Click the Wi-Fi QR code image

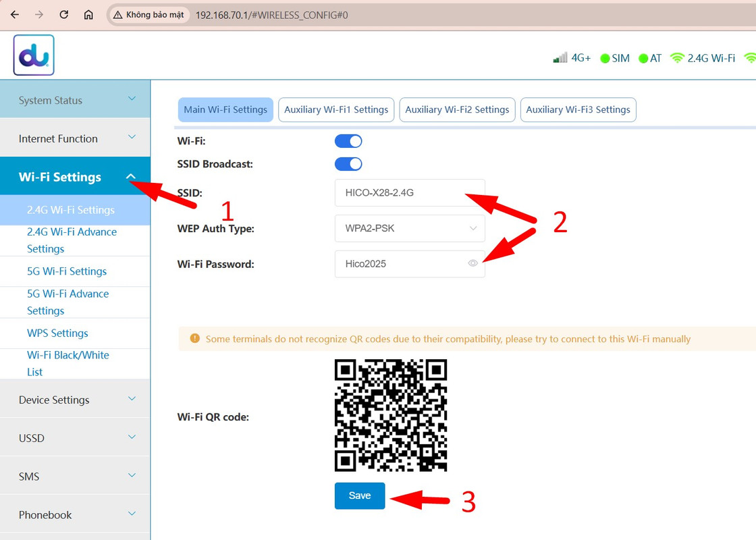point(391,415)
